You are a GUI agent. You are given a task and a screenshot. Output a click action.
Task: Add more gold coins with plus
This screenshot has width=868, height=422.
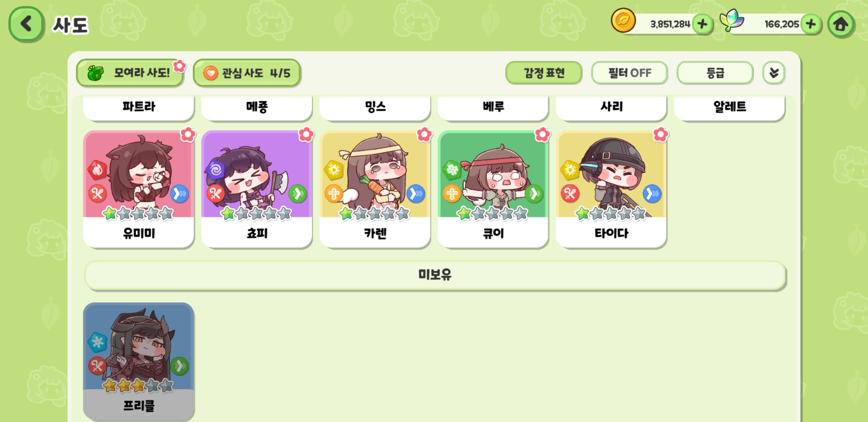pyautogui.click(x=702, y=24)
